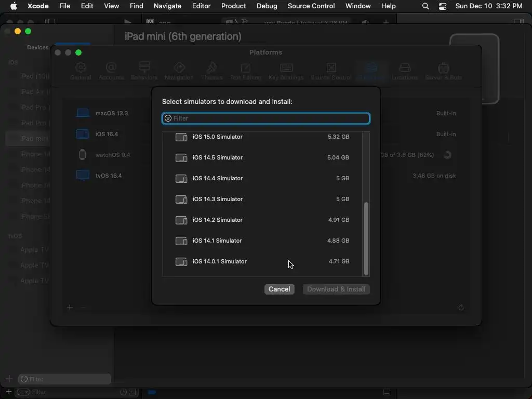The image size is (532, 399).
Task: Open the Apple menu
Action: click(x=14, y=6)
